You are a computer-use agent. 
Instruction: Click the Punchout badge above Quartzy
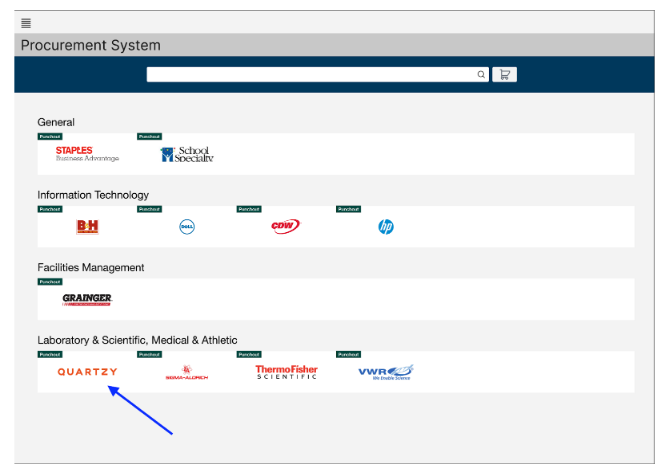[x=50, y=354]
